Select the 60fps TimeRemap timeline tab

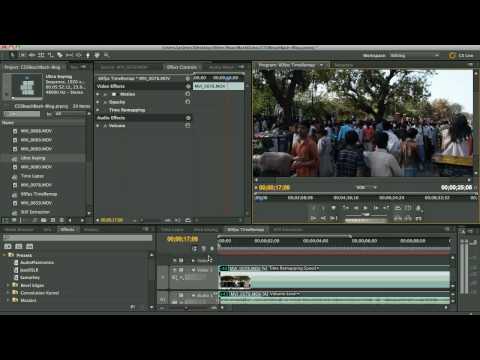(x=246, y=230)
